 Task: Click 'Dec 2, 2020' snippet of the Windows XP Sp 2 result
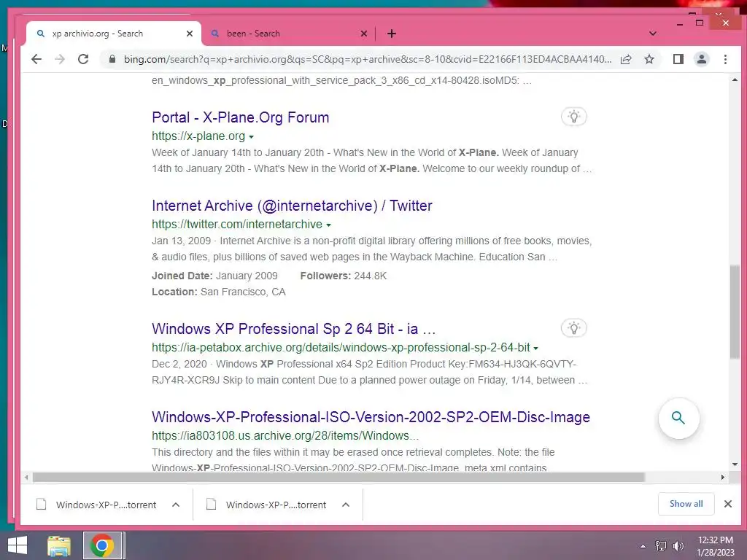click(179, 365)
